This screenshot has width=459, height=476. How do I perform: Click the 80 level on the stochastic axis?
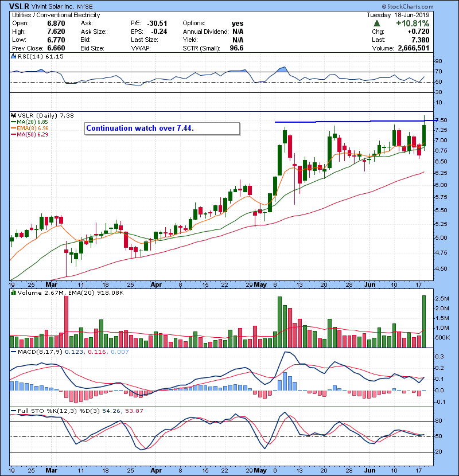click(x=439, y=421)
